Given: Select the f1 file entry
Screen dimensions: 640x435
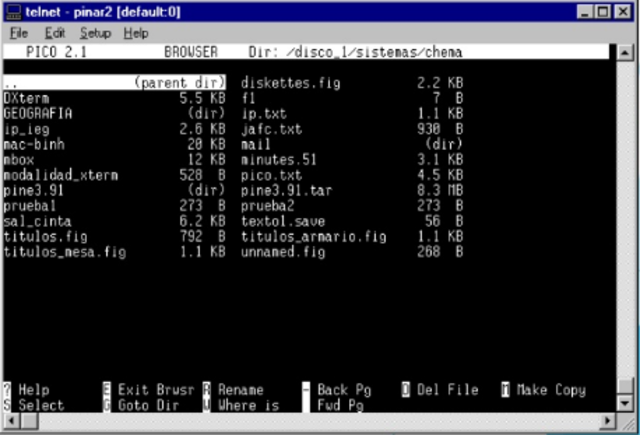Looking at the screenshot, I should pyautogui.click(x=352, y=98).
